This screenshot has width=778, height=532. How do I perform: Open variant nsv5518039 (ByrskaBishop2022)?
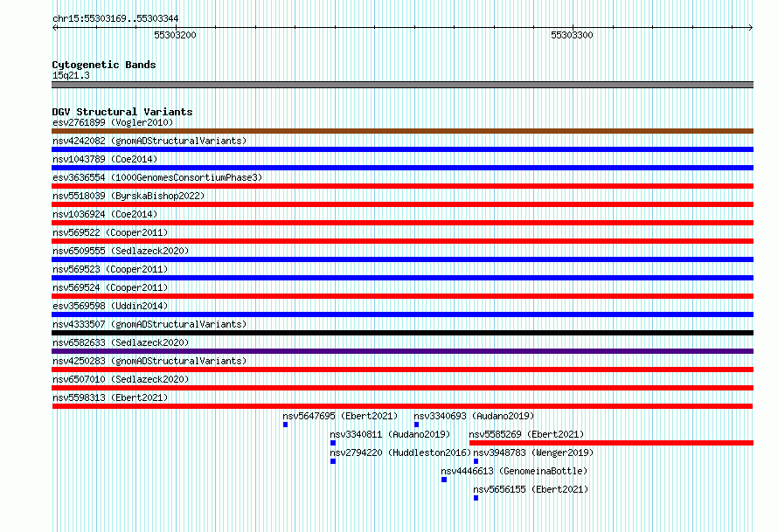[129, 196]
